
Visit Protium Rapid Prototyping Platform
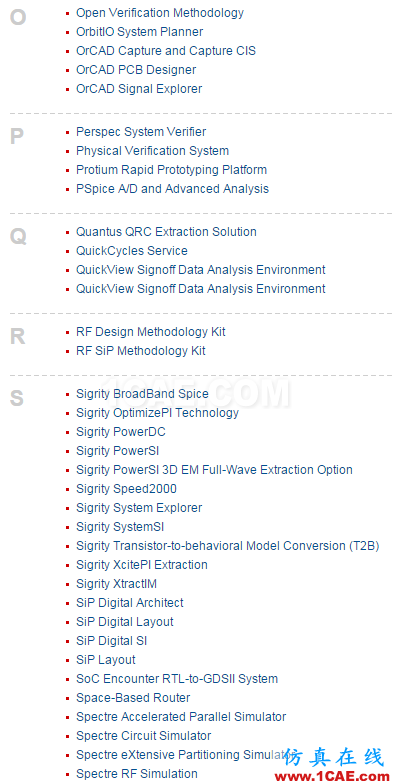point(172,170)
